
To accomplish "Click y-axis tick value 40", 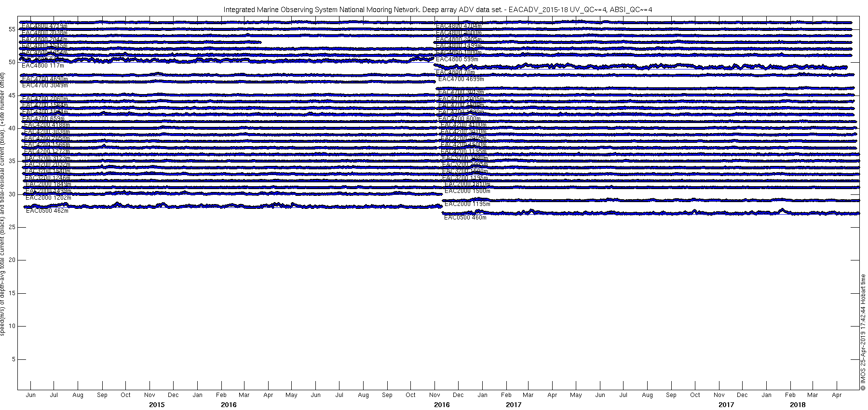I will click(x=12, y=128).
